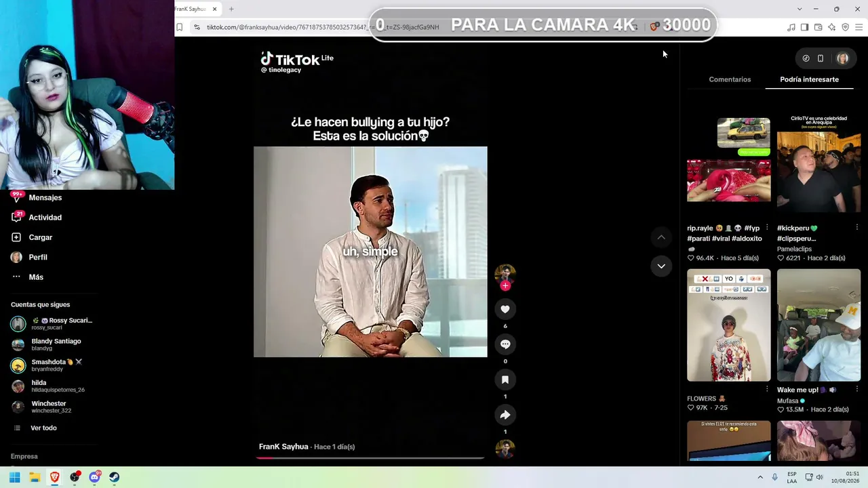868x488 pixels.
Task: Open the Mensajes inbox icon
Action: pyautogui.click(x=16, y=197)
